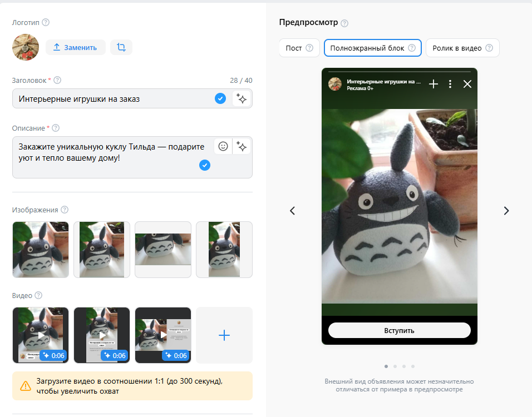Click the crop logo icon button
This screenshot has width=532, height=417.
tap(121, 48)
